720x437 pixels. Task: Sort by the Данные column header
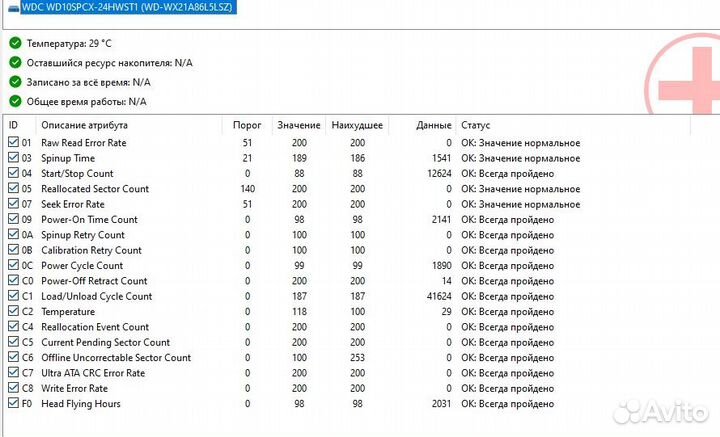[434, 125]
